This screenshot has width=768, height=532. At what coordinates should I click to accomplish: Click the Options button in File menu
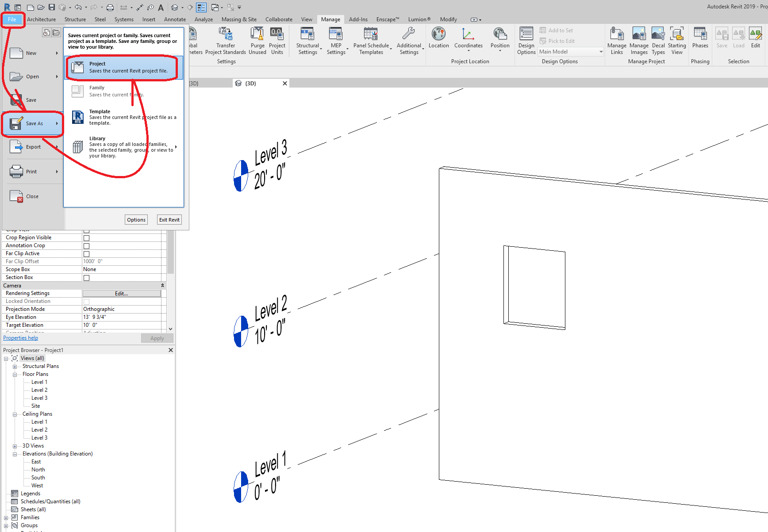point(136,219)
